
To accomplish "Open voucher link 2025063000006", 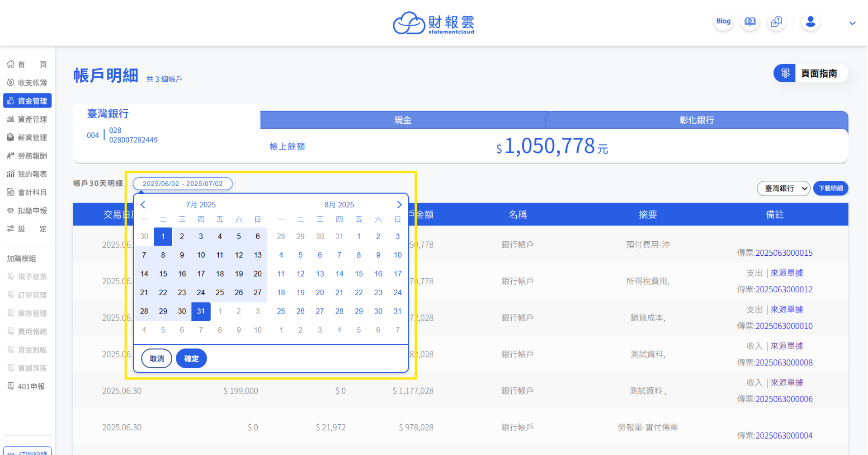I will [784, 399].
